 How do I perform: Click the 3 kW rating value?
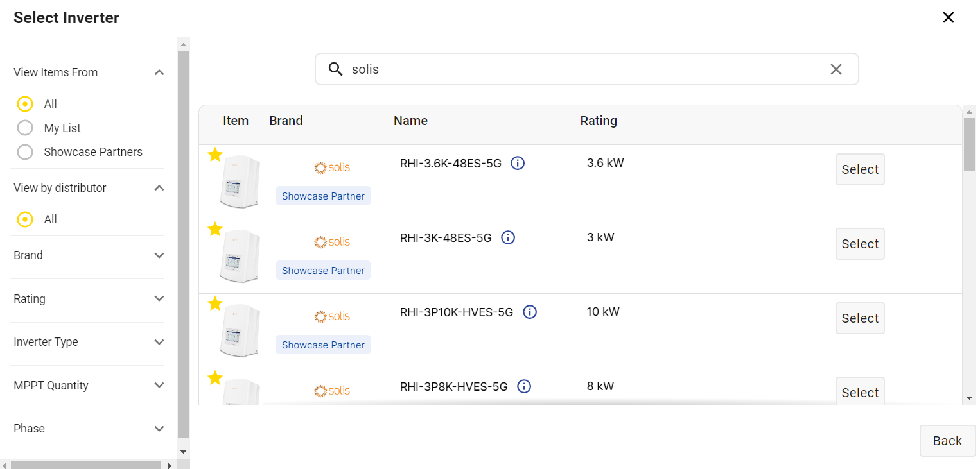pyautogui.click(x=600, y=237)
